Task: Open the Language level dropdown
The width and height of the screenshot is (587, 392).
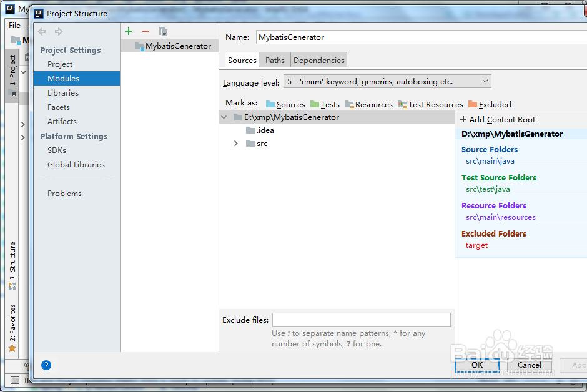Action: coord(387,81)
